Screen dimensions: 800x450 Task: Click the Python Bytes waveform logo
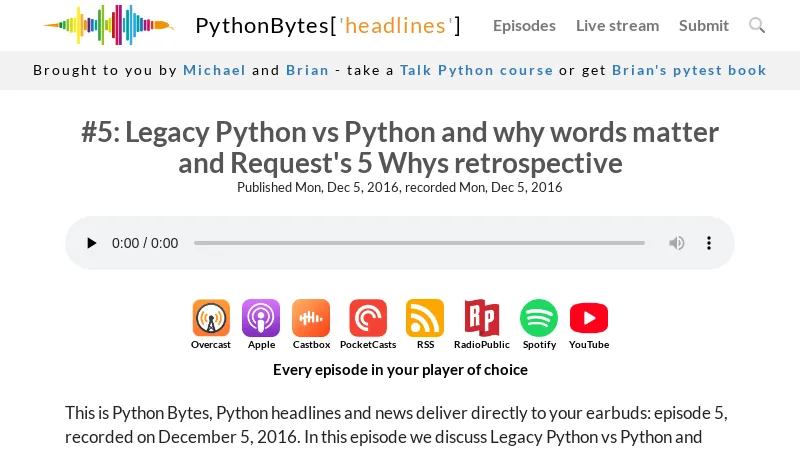pos(108,25)
